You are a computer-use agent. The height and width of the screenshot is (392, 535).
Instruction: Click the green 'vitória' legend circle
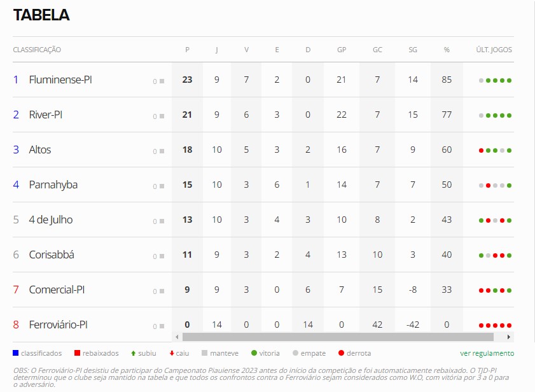click(x=254, y=353)
